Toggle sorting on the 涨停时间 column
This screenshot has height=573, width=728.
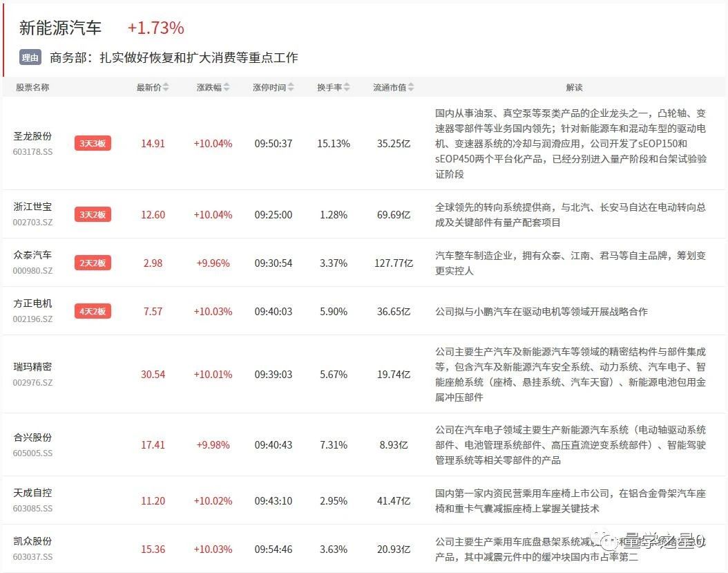pos(291,87)
